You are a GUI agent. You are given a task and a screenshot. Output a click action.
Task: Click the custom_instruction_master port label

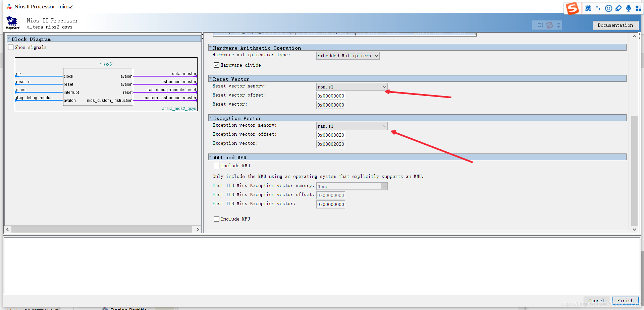170,98
